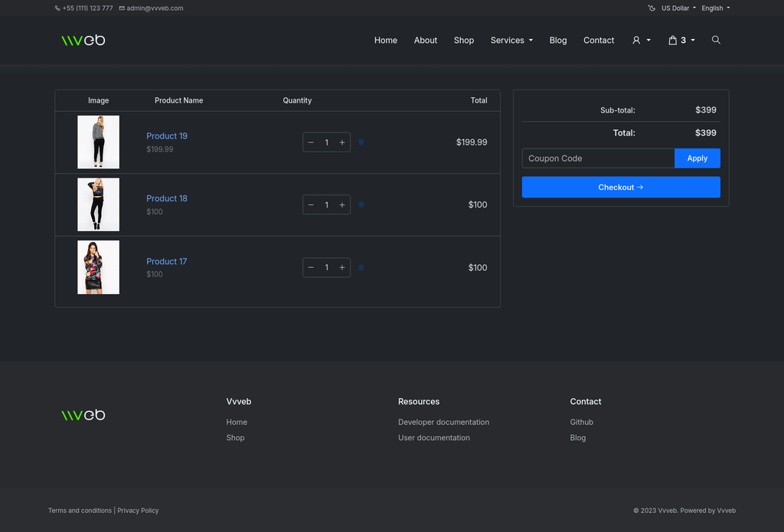Open the shopping cart dropdown showing 3
The image size is (784, 532).
click(682, 40)
